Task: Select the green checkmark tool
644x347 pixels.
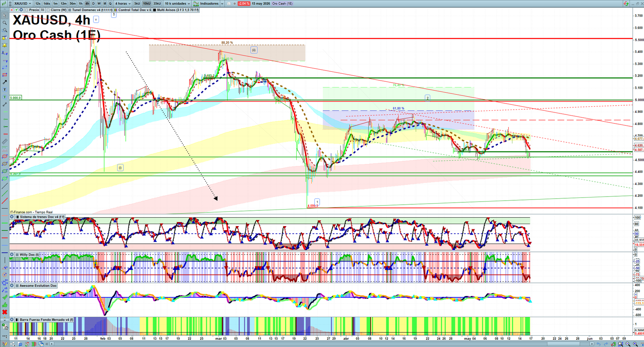Action: point(5,297)
